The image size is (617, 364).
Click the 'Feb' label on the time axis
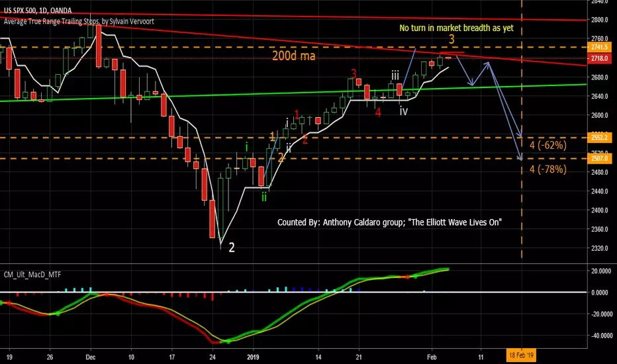(432, 357)
